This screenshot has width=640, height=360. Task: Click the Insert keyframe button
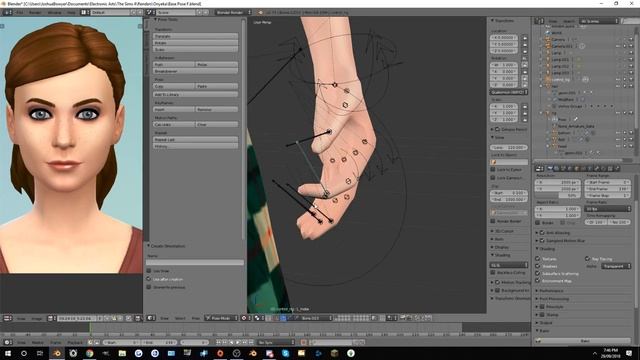(x=174, y=109)
